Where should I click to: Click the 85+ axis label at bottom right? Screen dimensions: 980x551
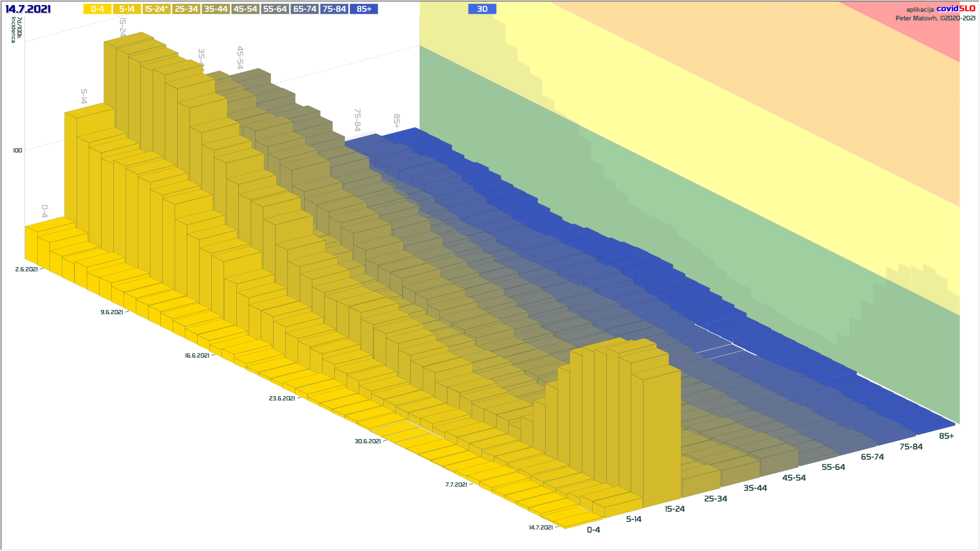coord(946,436)
